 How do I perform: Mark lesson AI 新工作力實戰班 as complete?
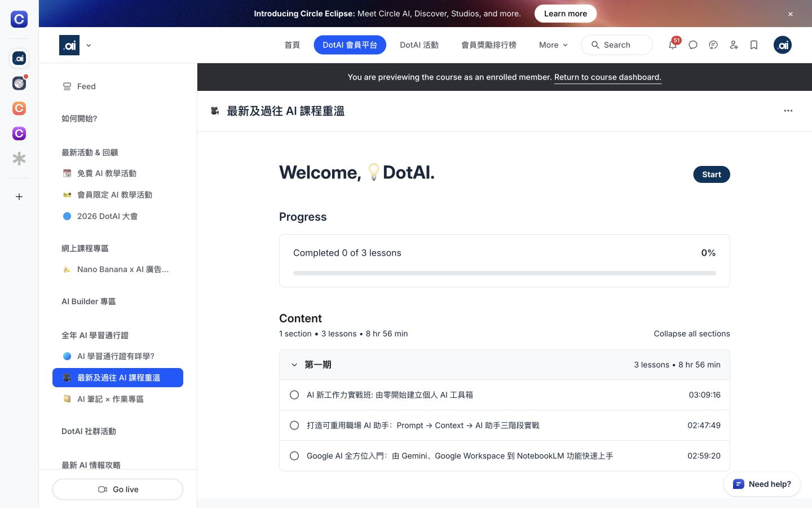[x=294, y=395]
